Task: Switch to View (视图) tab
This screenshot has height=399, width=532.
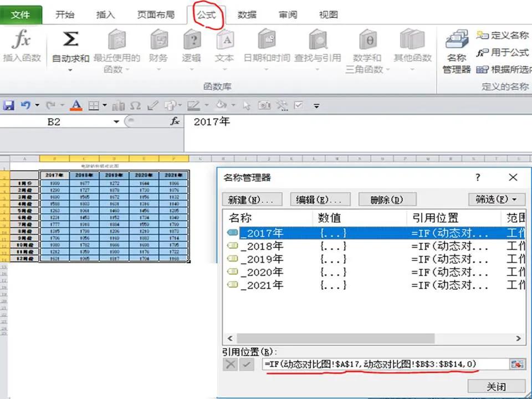Action: coord(329,15)
